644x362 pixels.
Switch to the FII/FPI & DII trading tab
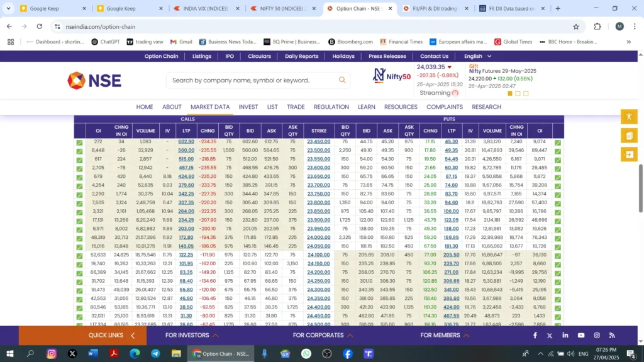coord(435,8)
